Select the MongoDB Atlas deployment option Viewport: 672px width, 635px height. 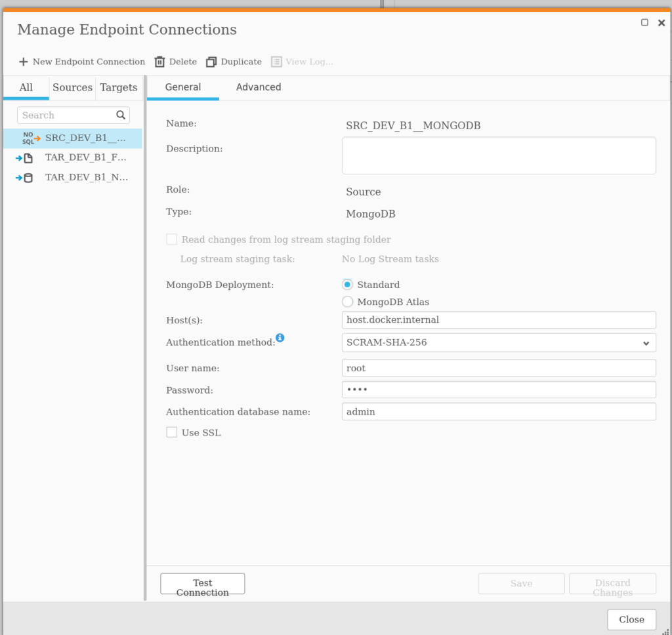348,302
